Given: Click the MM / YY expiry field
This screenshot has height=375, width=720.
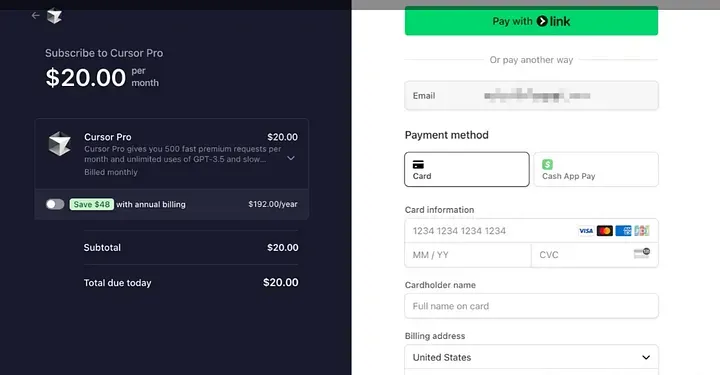Looking at the screenshot, I should click(467, 255).
